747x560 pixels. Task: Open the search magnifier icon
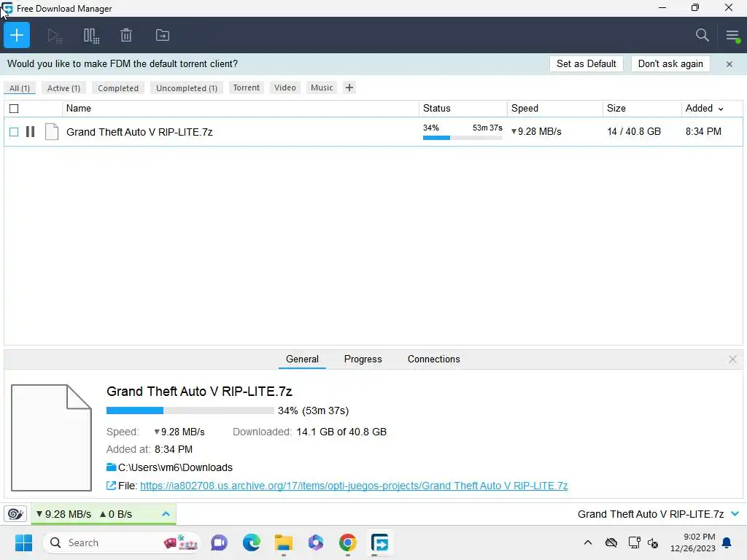point(702,35)
